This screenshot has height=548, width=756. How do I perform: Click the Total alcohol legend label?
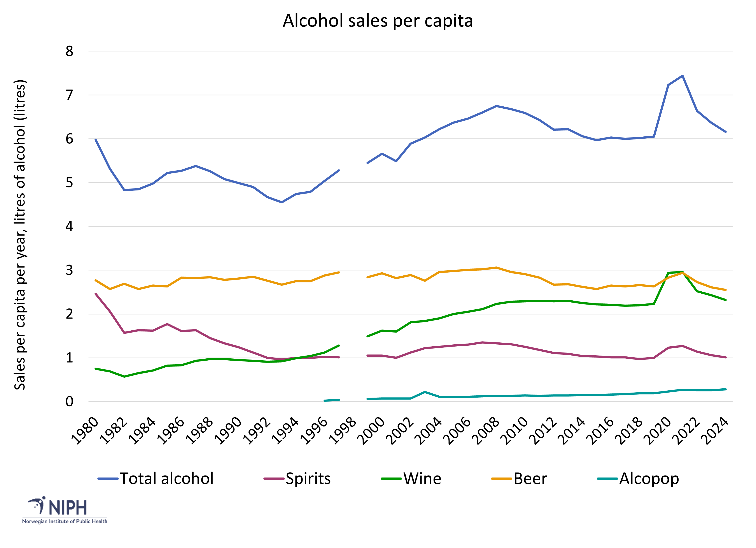[x=166, y=479]
